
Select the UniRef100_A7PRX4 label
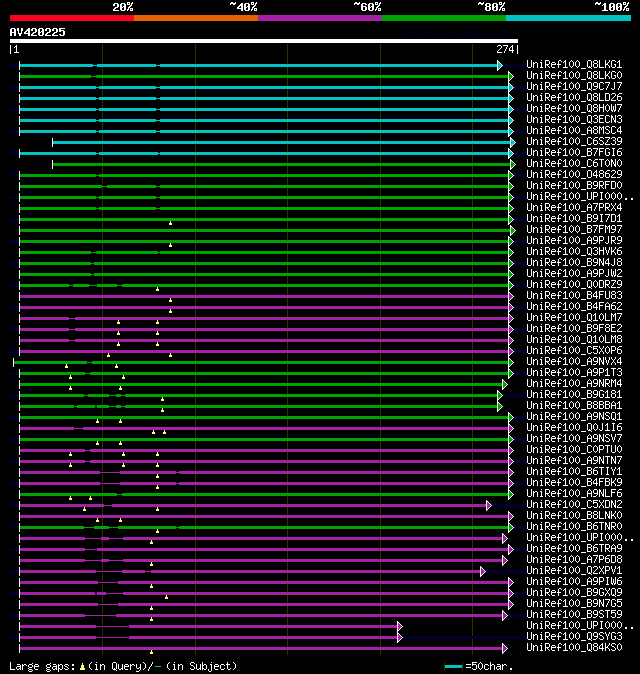(x=574, y=208)
